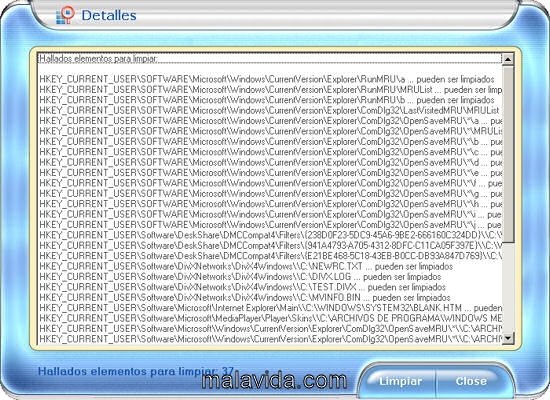Select the LastVisitedMRU\MRUList entry
The width and height of the screenshot is (550, 400).
269,111
